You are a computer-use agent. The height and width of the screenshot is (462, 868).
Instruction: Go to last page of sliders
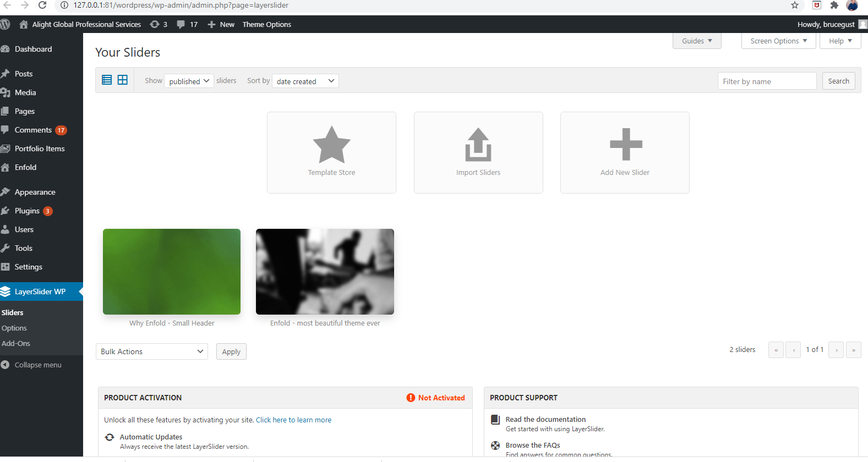[854, 350]
